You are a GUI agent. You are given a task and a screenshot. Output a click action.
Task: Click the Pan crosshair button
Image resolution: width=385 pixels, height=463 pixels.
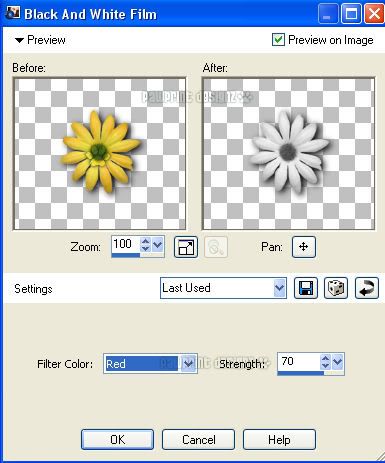click(304, 247)
